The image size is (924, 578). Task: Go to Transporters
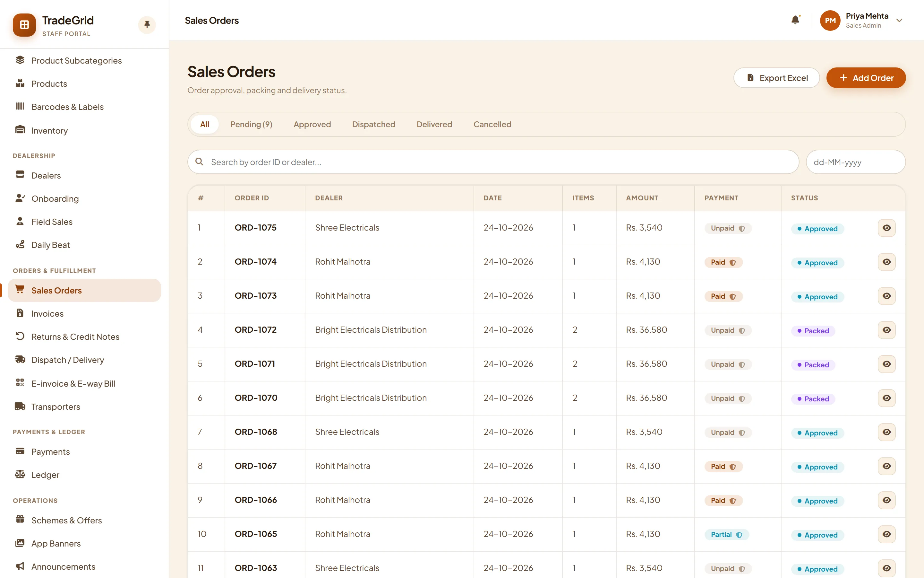click(84, 406)
